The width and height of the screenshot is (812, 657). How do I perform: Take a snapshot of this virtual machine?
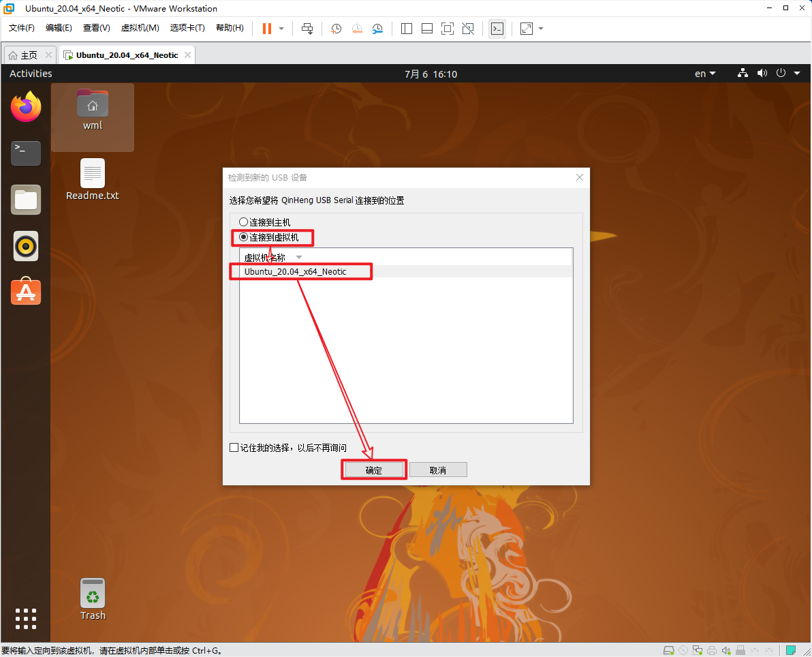[336, 29]
